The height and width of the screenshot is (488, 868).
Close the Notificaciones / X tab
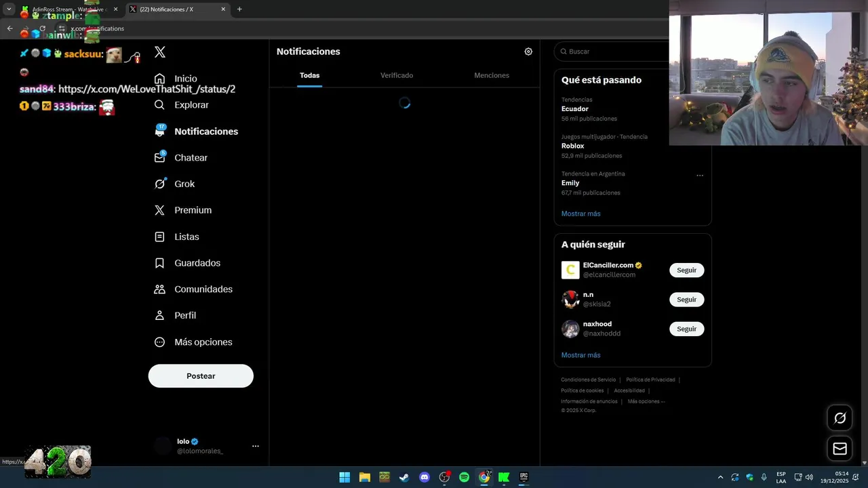pos(223,9)
